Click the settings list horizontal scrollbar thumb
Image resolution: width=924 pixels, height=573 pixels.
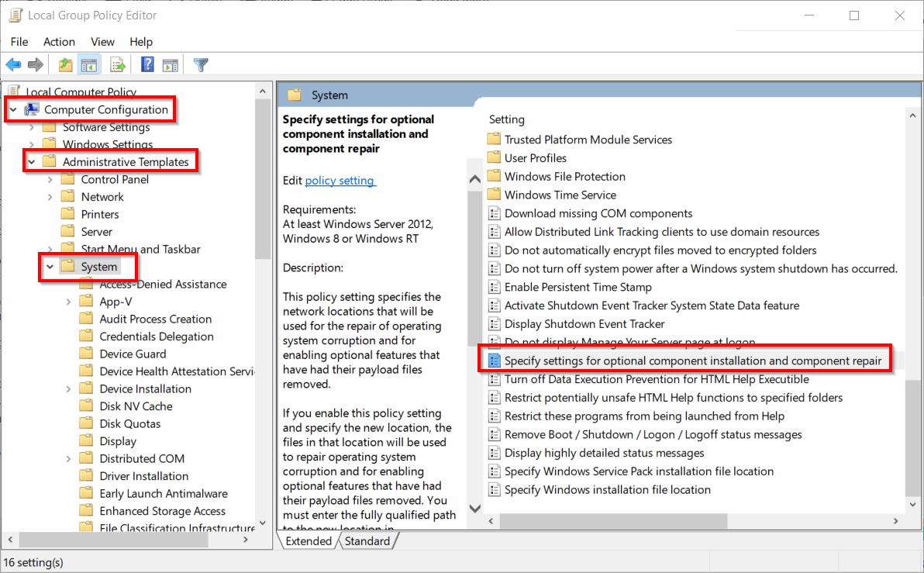(613, 521)
